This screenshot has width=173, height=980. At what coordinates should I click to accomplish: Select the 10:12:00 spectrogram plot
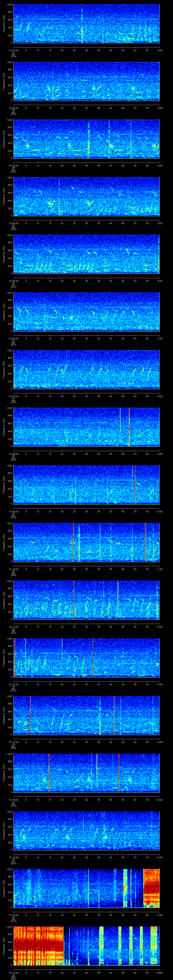pyautogui.click(x=86, y=657)
